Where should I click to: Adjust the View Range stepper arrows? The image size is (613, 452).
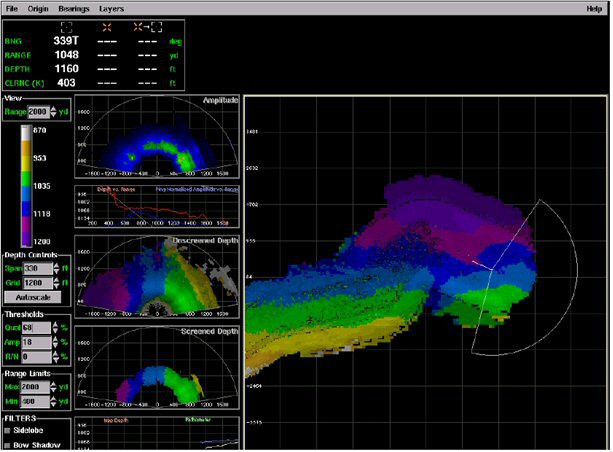(x=54, y=112)
